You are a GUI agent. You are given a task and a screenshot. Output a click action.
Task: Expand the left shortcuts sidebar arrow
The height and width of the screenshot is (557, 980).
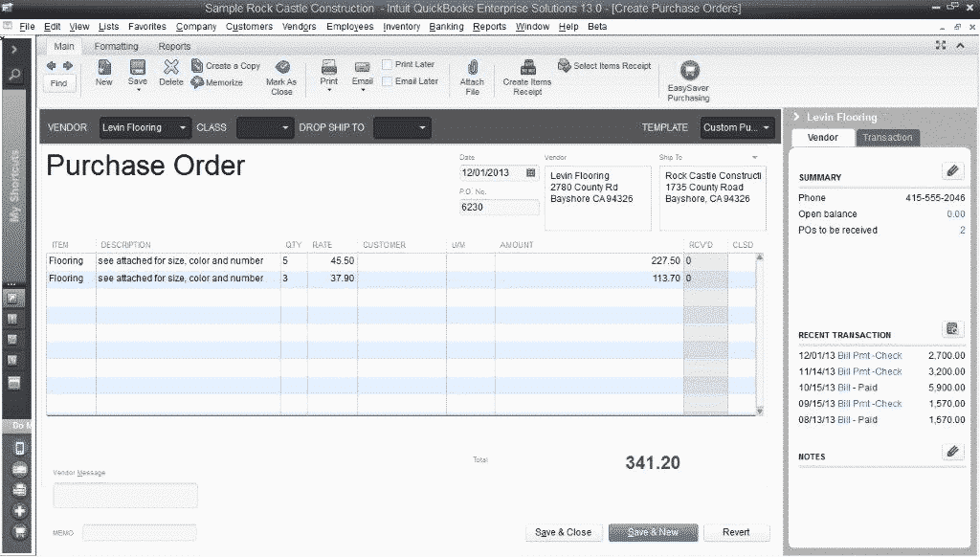[x=14, y=50]
